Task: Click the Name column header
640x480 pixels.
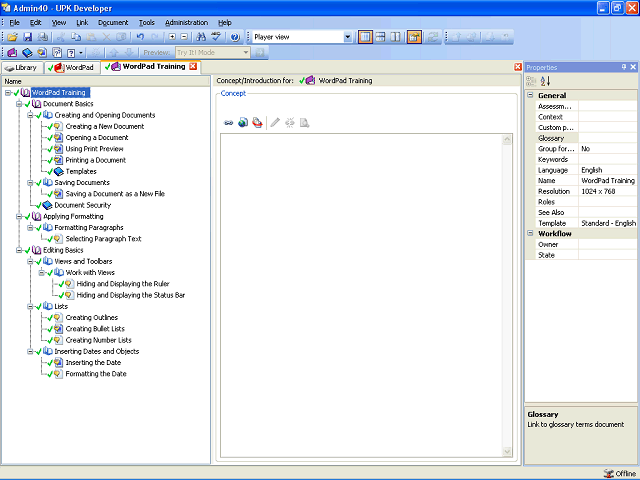Action: (x=105, y=81)
